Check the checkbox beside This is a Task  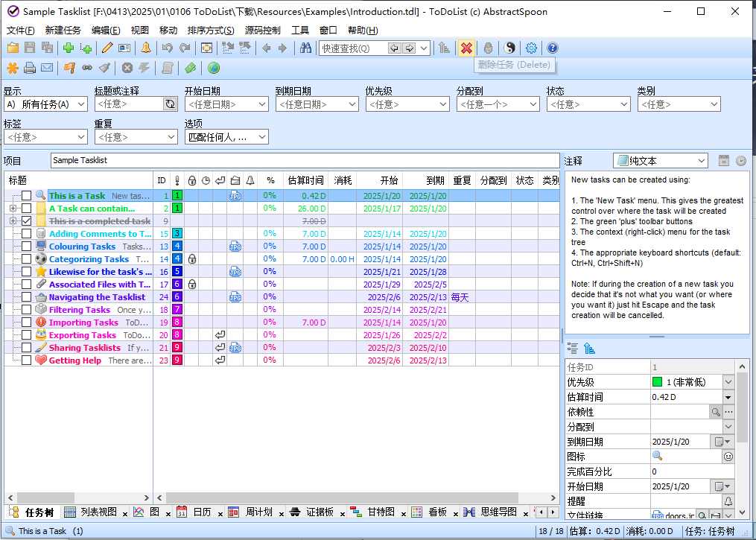tap(26, 195)
